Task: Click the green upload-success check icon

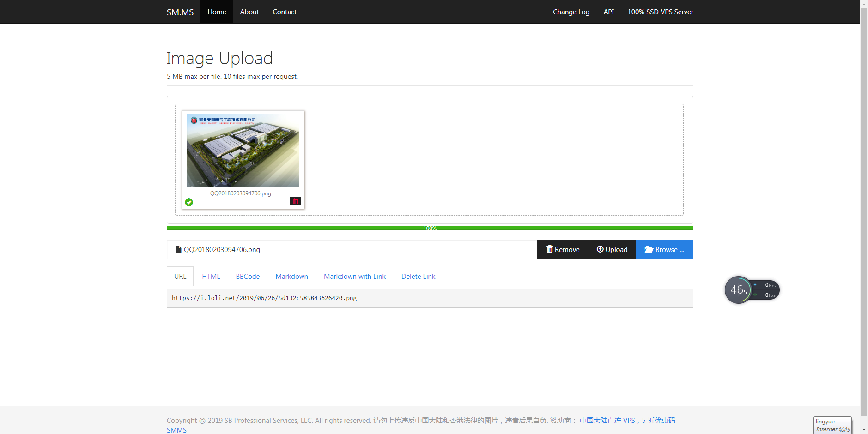Action: (189, 202)
